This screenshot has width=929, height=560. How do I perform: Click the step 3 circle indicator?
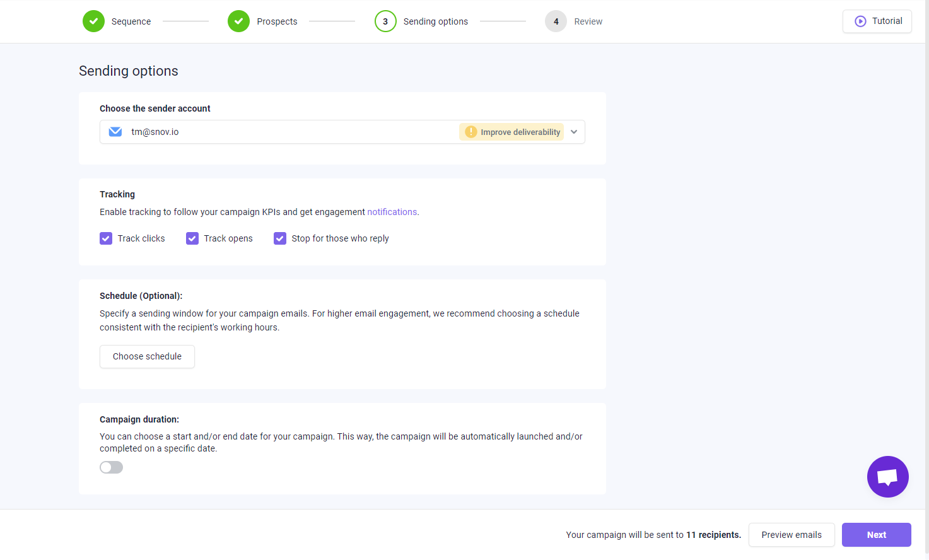(x=385, y=21)
